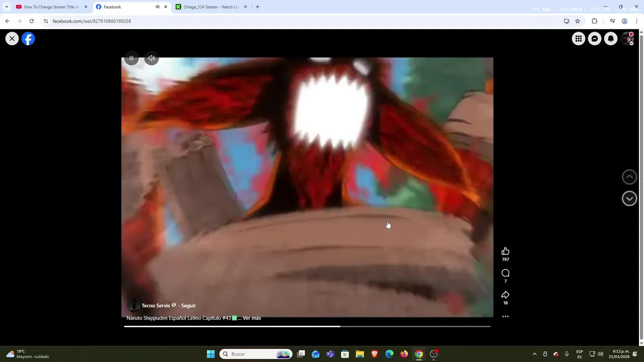Screen dimensions: 644x362
Task: Seek on the reel progress bar
Action: coord(307,327)
